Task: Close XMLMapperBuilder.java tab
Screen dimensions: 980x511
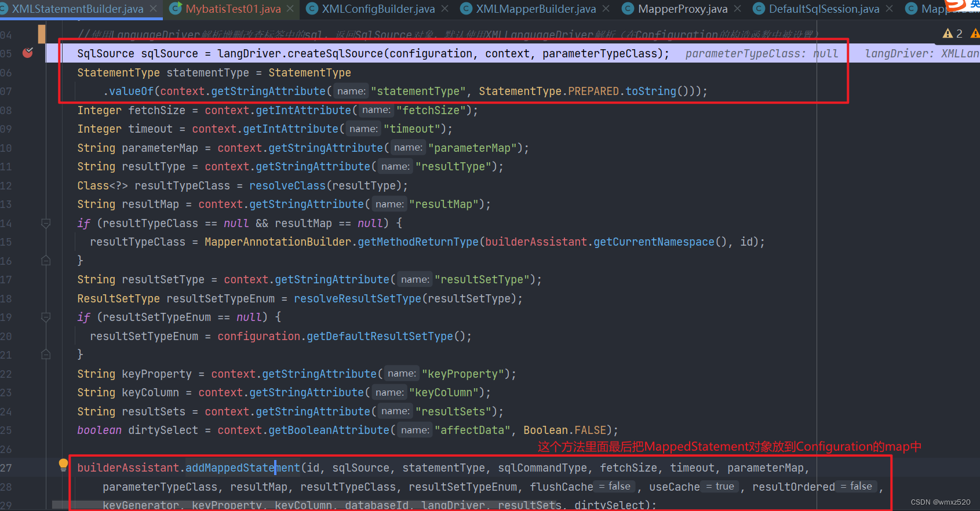Action: pyautogui.click(x=606, y=9)
